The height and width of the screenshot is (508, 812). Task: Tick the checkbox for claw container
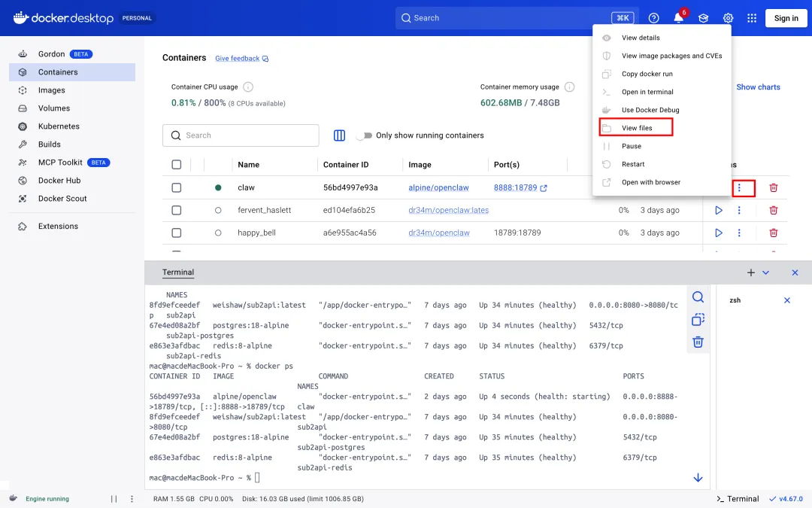point(177,187)
